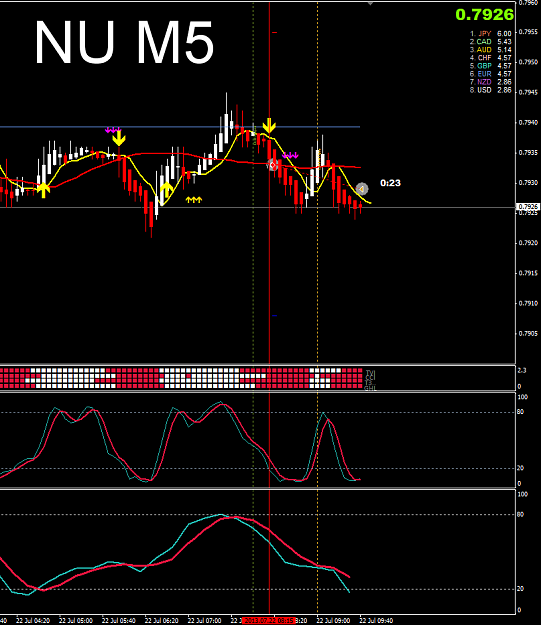
Task: Select the blue horizontal line at 0.7940
Action: click(x=180, y=127)
